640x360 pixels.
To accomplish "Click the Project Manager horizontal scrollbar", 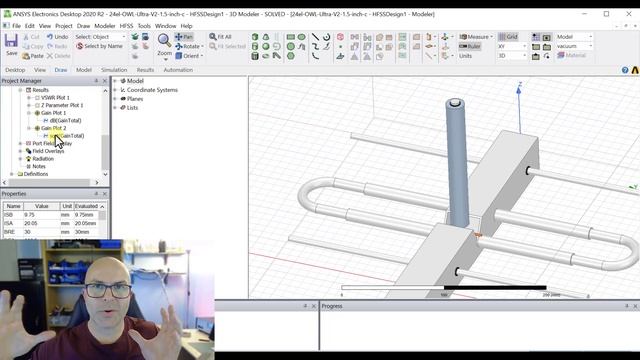I will pos(50,182).
